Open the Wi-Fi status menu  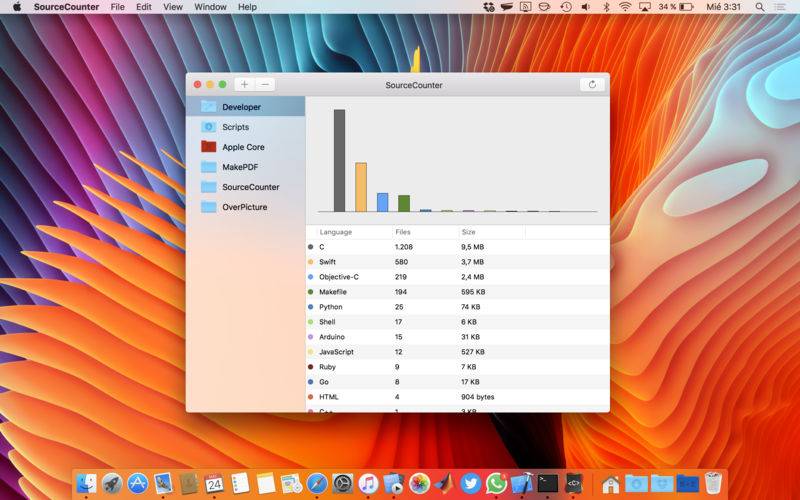[x=625, y=7]
